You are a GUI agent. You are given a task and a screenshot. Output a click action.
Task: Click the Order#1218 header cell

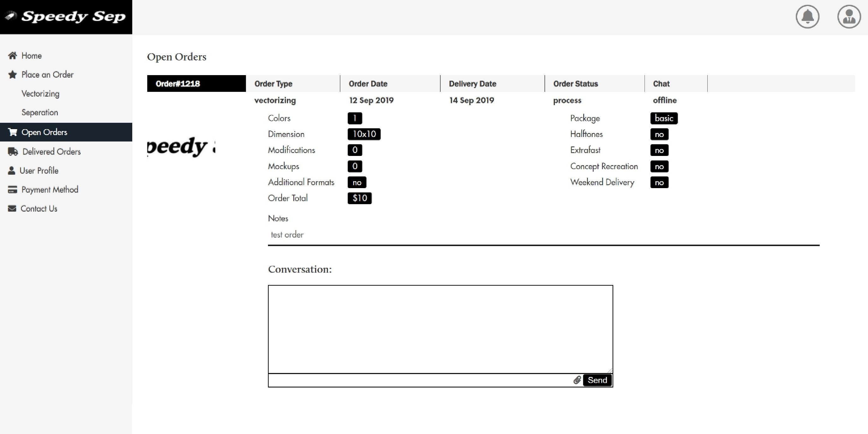pos(196,84)
